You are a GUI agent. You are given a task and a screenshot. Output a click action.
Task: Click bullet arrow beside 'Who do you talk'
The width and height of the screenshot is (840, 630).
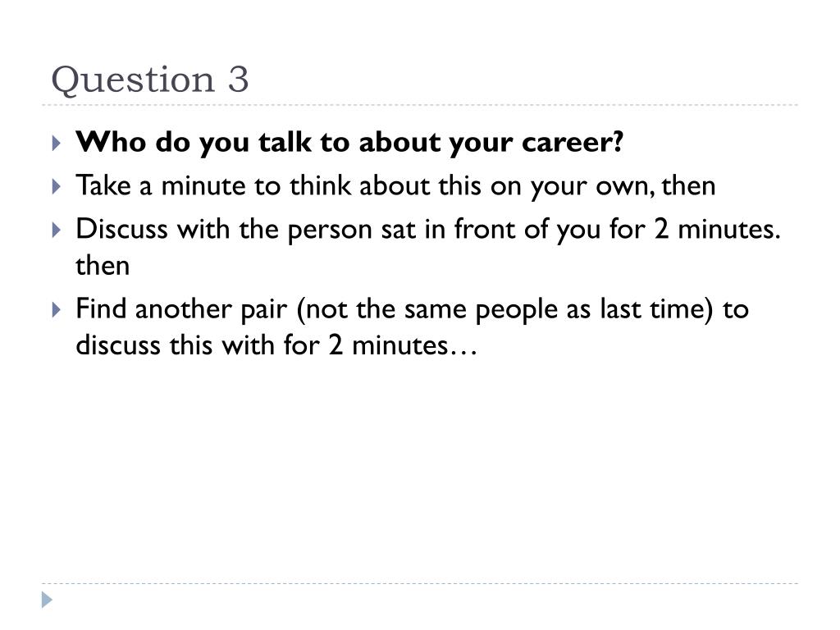[57, 143]
